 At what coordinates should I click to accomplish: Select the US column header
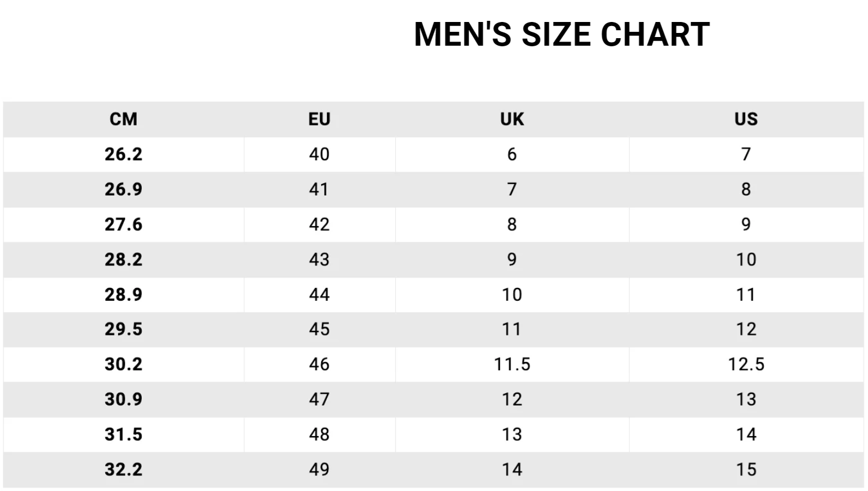coord(746,119)
